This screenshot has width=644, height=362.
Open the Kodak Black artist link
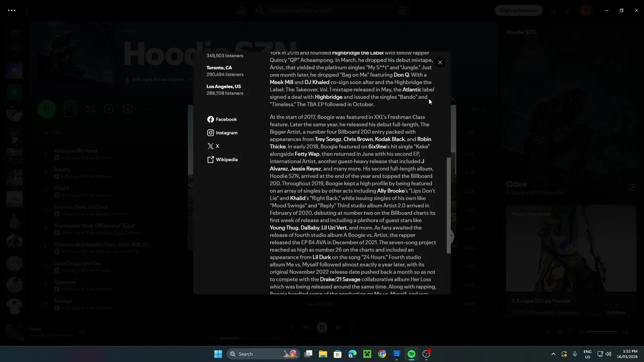(390, 139)
